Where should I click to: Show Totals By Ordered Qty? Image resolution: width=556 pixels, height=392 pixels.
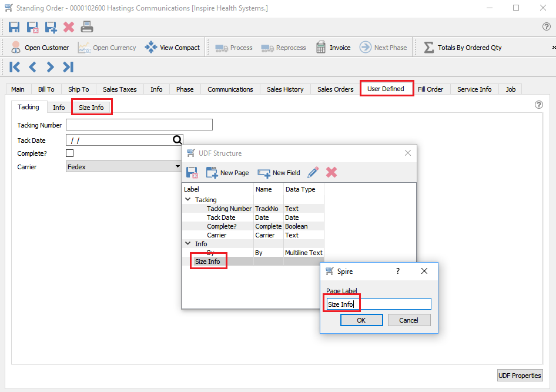463,48
